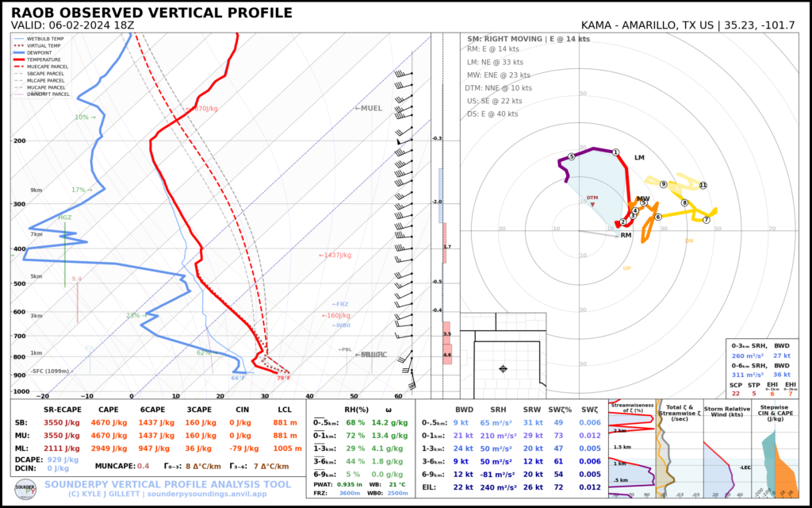The image size is (812, 508).
Task: Click the MUEL equilibrium level label
Action: coord(368,108)
